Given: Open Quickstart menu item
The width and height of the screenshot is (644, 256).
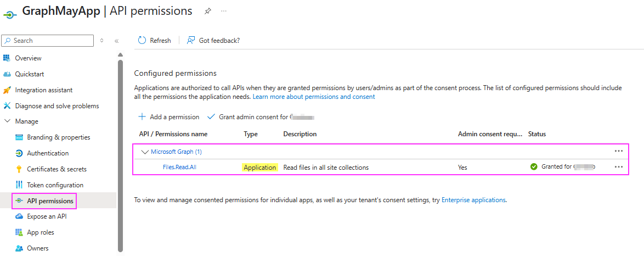Looking at the screenshot, I should [30, 74].
